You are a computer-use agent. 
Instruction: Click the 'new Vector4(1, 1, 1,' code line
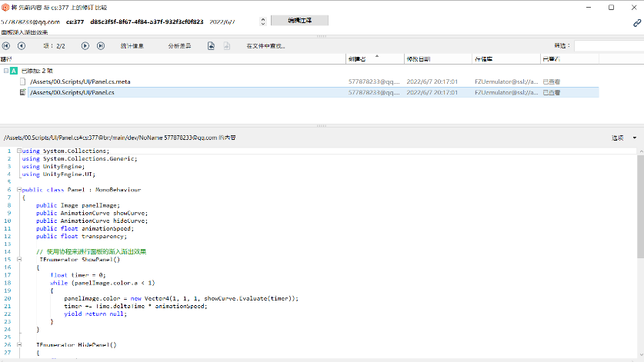181,298
